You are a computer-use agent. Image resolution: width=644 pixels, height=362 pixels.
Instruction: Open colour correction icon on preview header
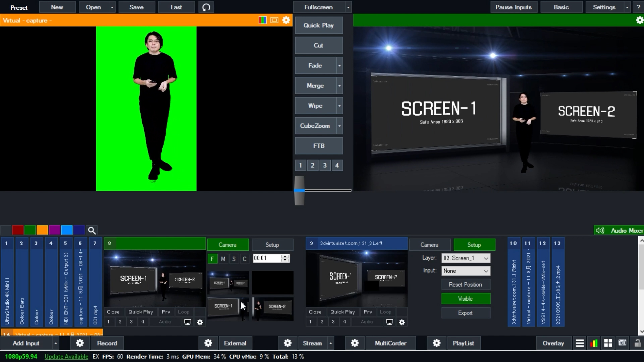[263, 20]
